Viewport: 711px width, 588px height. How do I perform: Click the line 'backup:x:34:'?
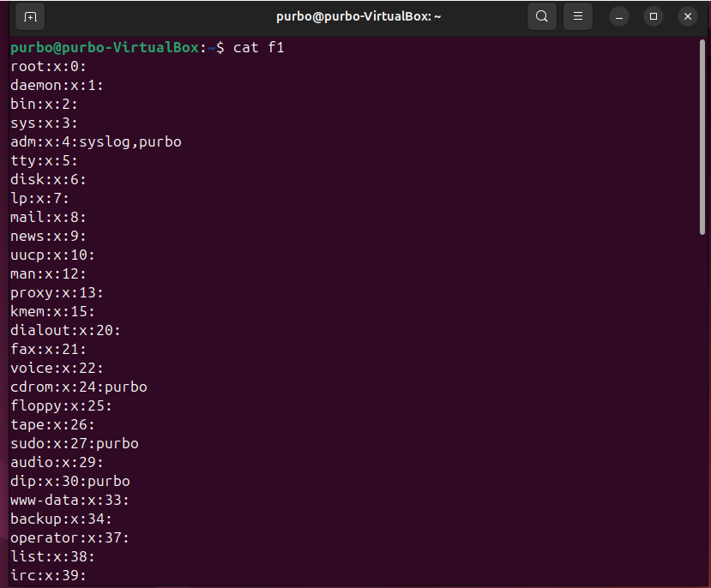click(61, 519)
